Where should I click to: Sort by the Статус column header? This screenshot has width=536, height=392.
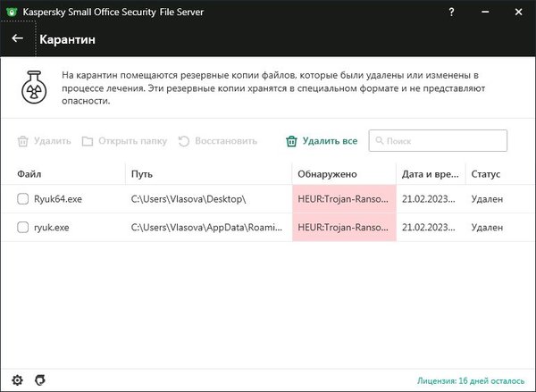click(485, 173)
